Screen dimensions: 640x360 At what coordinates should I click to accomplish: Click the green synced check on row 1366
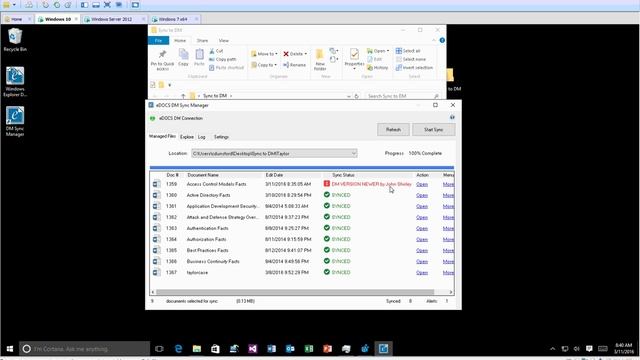(327, 261)
